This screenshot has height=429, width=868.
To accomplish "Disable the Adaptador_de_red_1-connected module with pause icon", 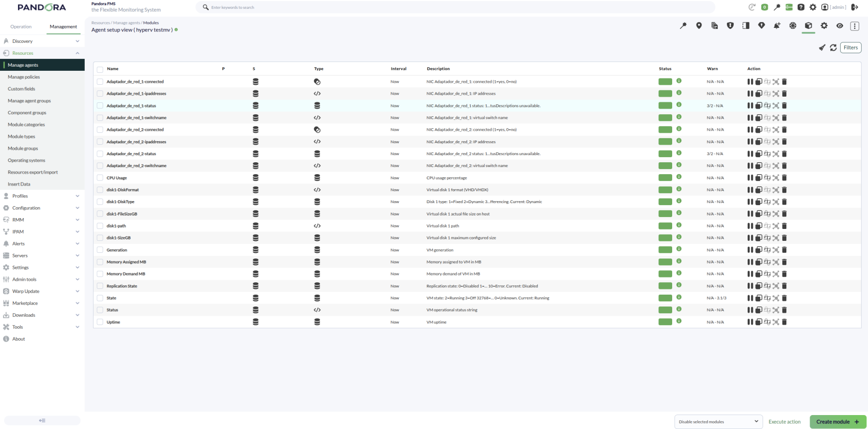I will pos(750,82).
